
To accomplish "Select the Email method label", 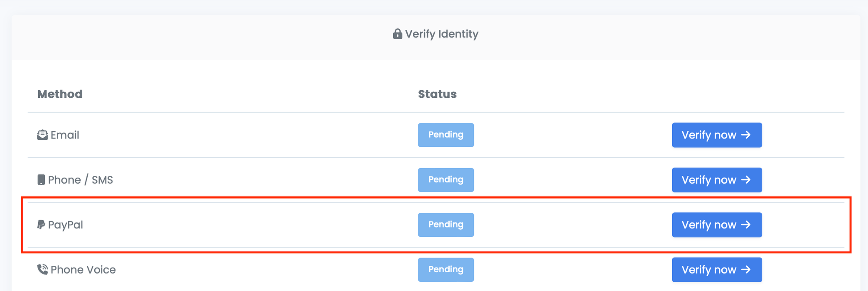I will [x=65, y=135].
